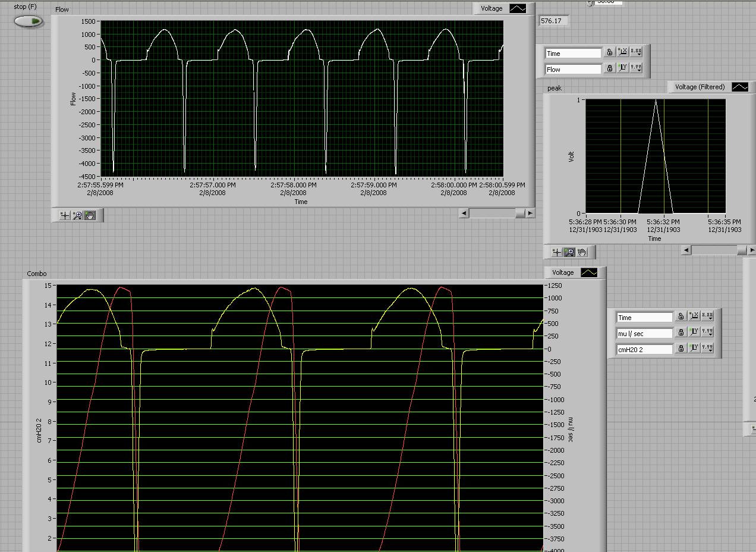
Task: Autoscale once the cmH20 2 axis
Action: (x=694, y=349)
